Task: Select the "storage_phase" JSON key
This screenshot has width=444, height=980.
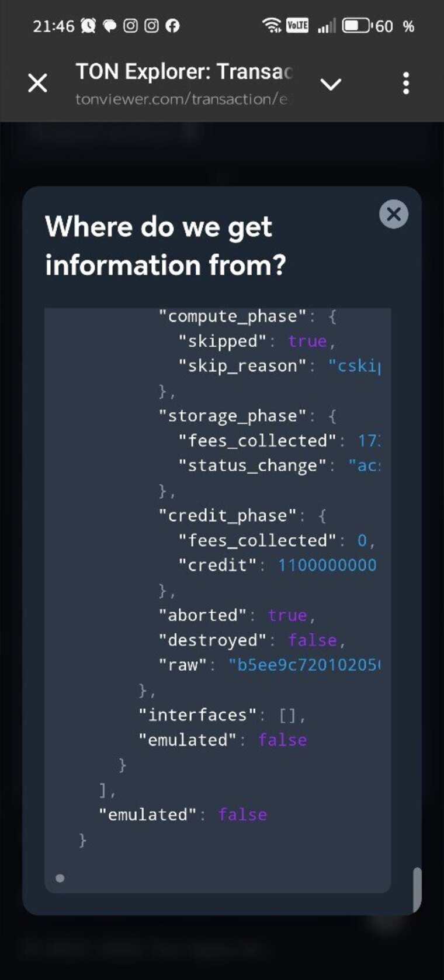Action: [233, 416]
